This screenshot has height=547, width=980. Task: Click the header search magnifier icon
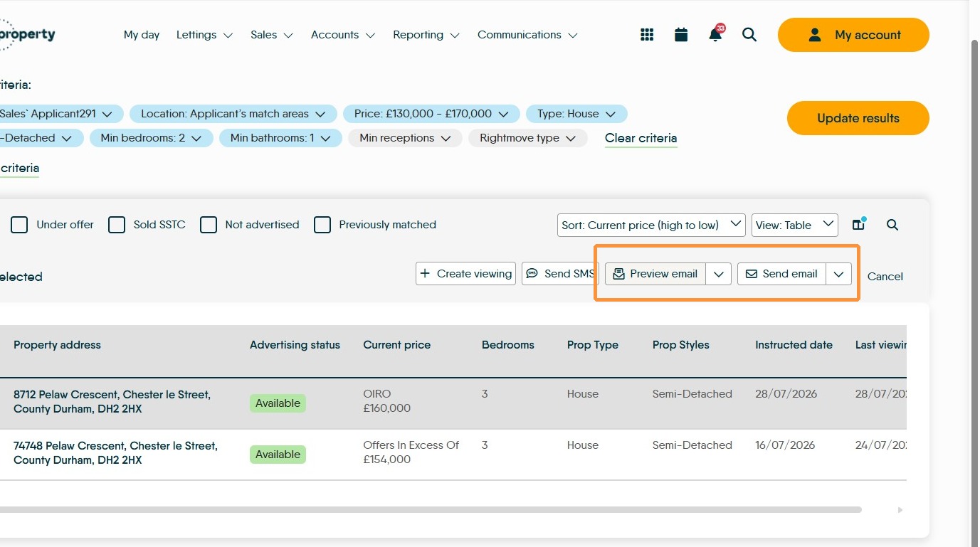tap(749, 35)
